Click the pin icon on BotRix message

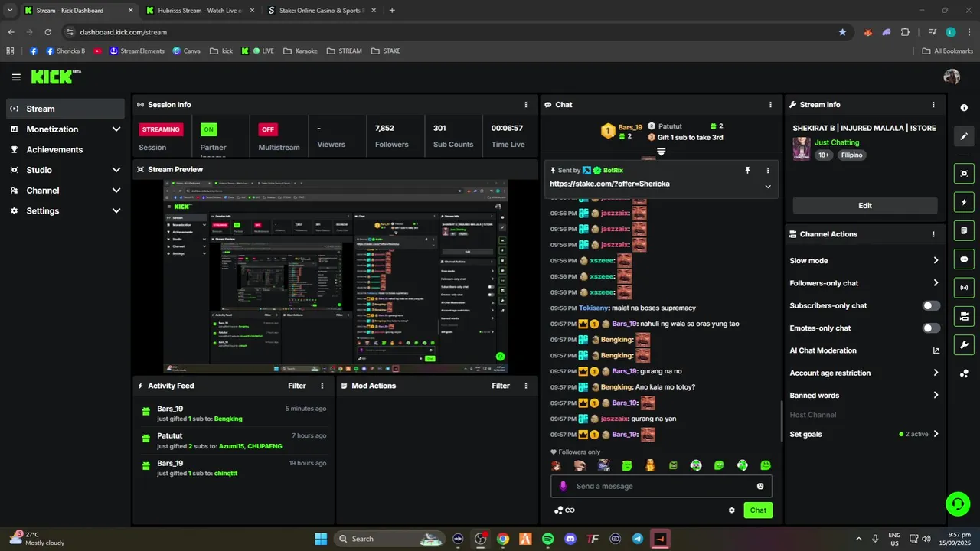[x=747, y=170]
